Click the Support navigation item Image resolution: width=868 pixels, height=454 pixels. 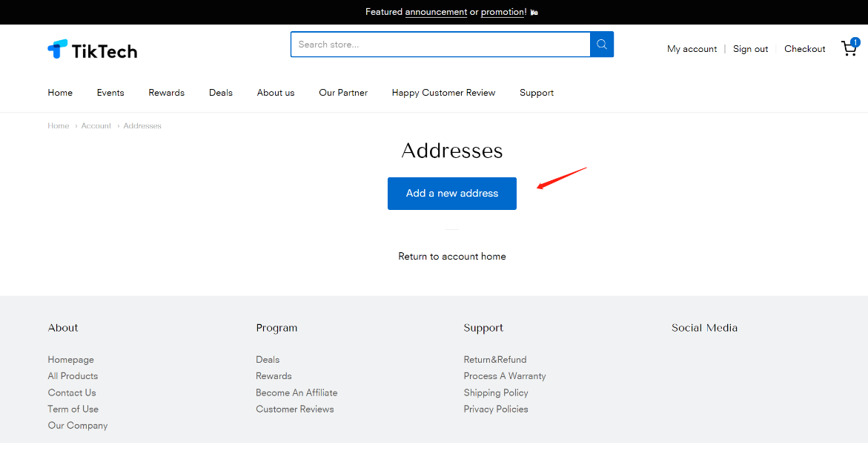tap(537, 93)
